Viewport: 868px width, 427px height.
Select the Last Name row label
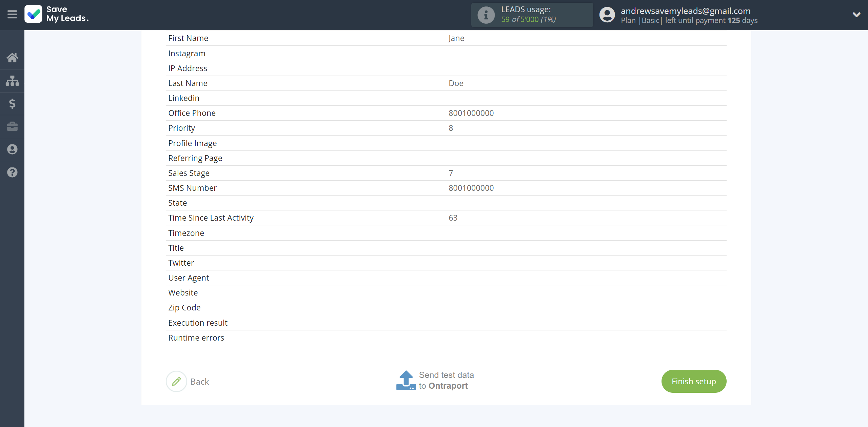[x=188, y=83]
